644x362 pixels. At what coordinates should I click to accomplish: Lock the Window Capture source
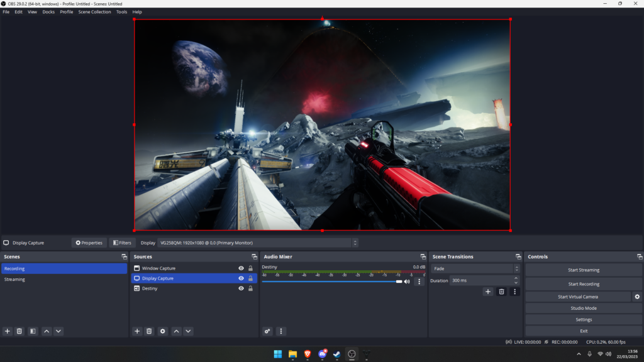[x=250, y=268]
